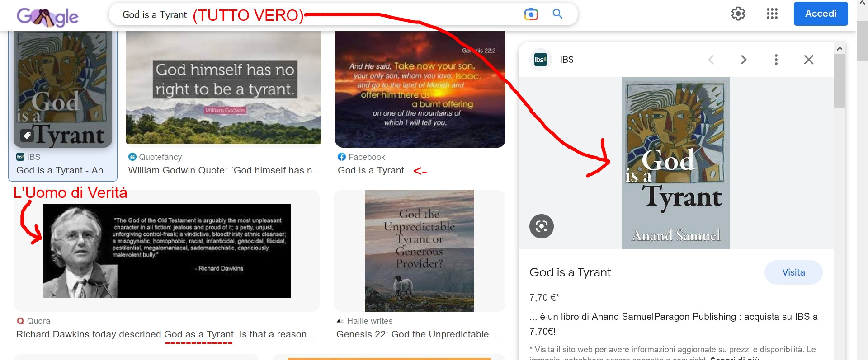Click the Visita button
The height and width of the screenshot is (360, 868).
[x=793, y=272]
